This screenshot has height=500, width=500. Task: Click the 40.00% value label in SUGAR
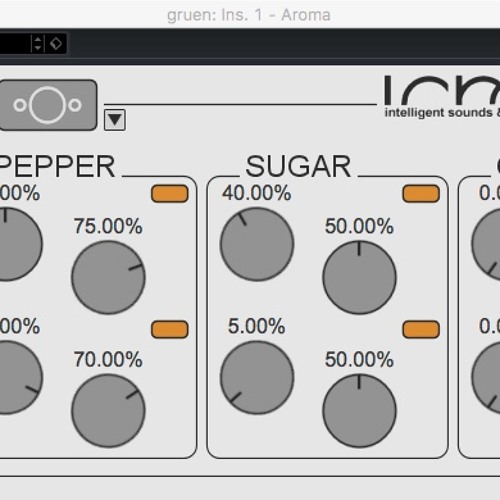(x=257, y=193)
